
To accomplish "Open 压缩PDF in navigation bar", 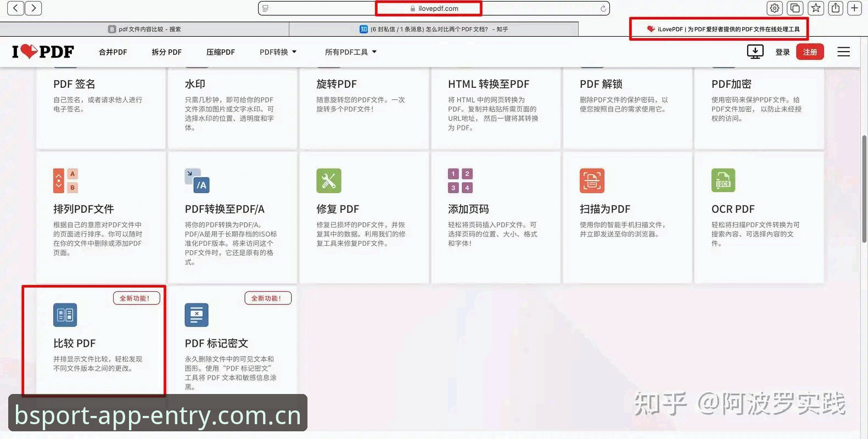I will 220,52.
